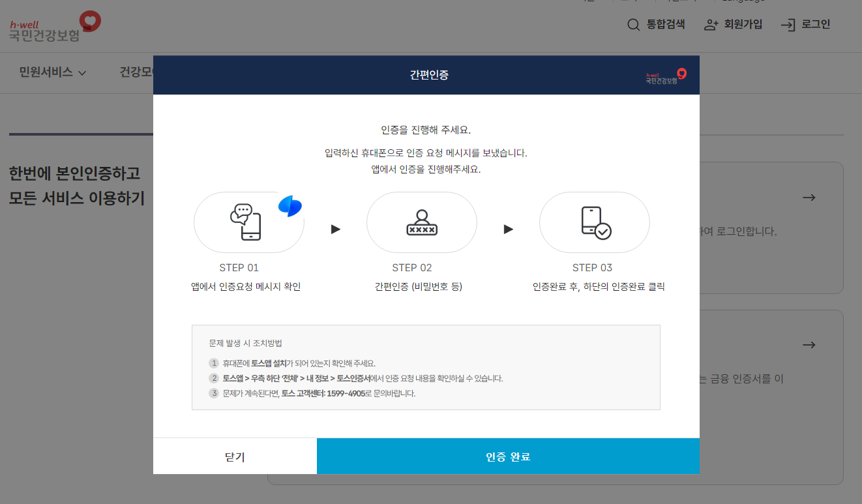Screen dimensions: 862x504
Task: Click the STEP 02 password stamp icon
Action: 422,222
